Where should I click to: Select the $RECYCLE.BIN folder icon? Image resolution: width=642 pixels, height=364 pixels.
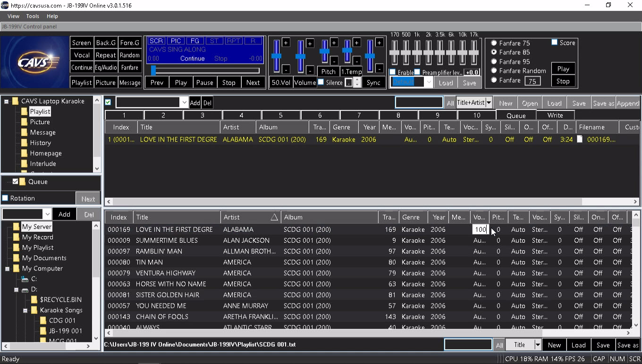[x=34, y=299]
